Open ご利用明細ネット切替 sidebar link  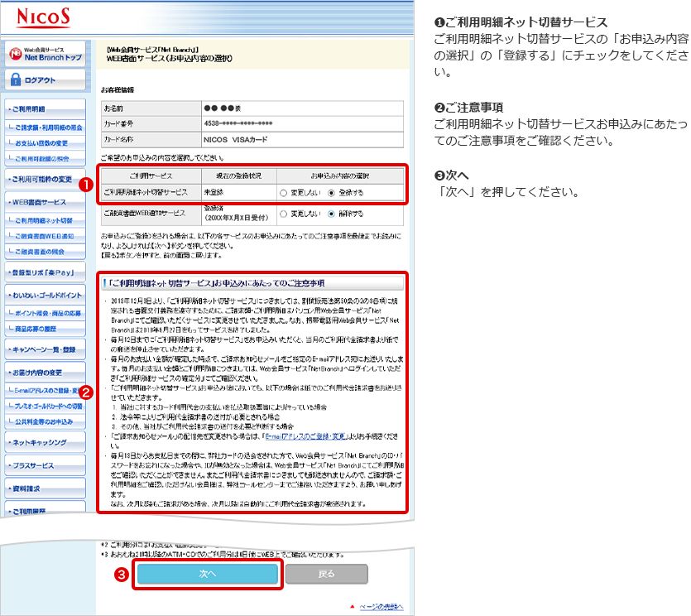46,220
